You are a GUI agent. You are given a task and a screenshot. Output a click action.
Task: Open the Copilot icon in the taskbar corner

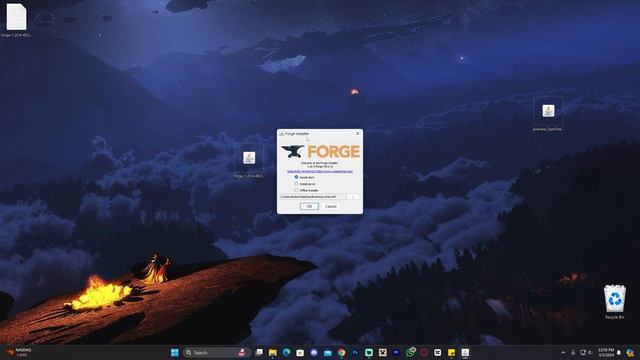tap(631, 352)
